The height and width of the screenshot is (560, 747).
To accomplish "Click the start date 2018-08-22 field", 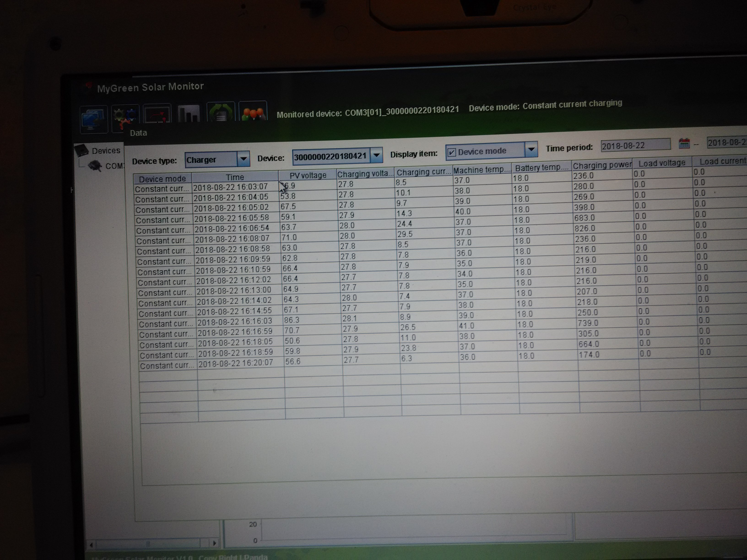I will coord(635,145).
